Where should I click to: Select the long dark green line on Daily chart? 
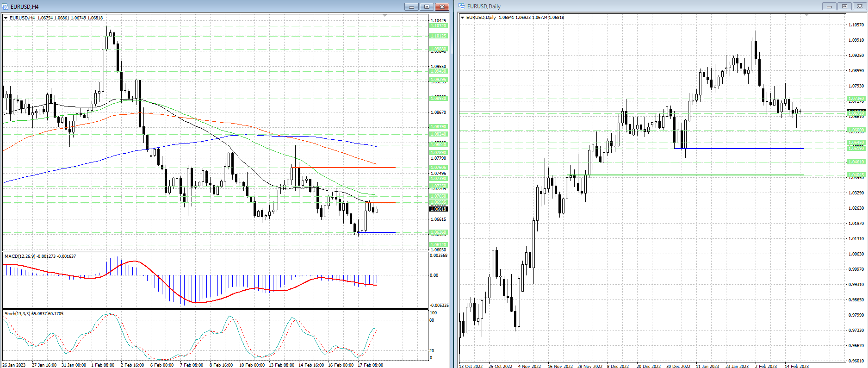pos(694,175)
